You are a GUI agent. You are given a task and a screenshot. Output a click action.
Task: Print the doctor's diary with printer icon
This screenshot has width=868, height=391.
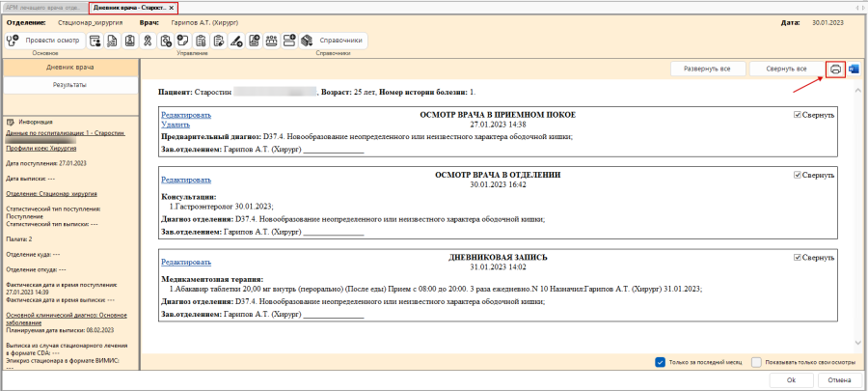(835, 70)
